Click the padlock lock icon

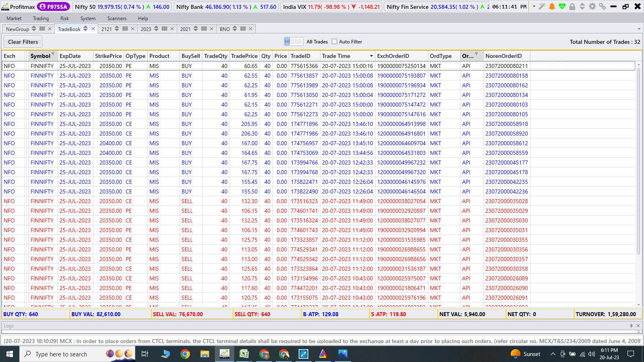(x=572, y=6)
